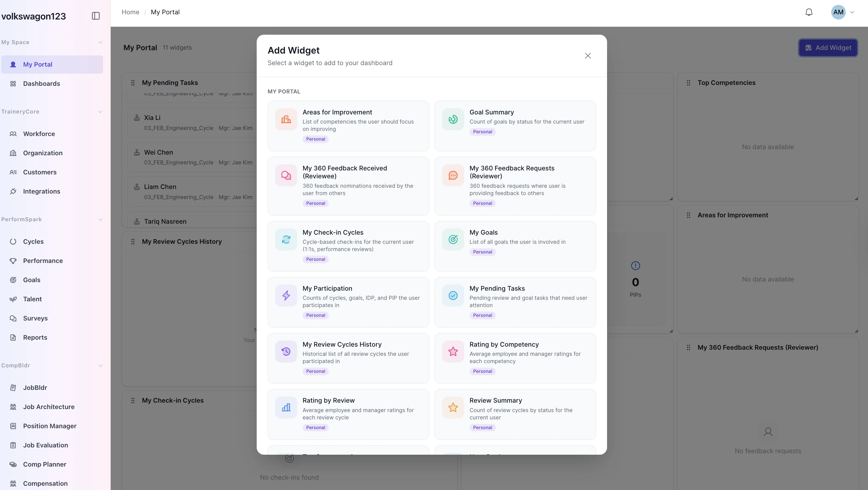Screen dimensions: 868x490
Task: Click the Reports icon in sidebar
Action: (13, 337)
